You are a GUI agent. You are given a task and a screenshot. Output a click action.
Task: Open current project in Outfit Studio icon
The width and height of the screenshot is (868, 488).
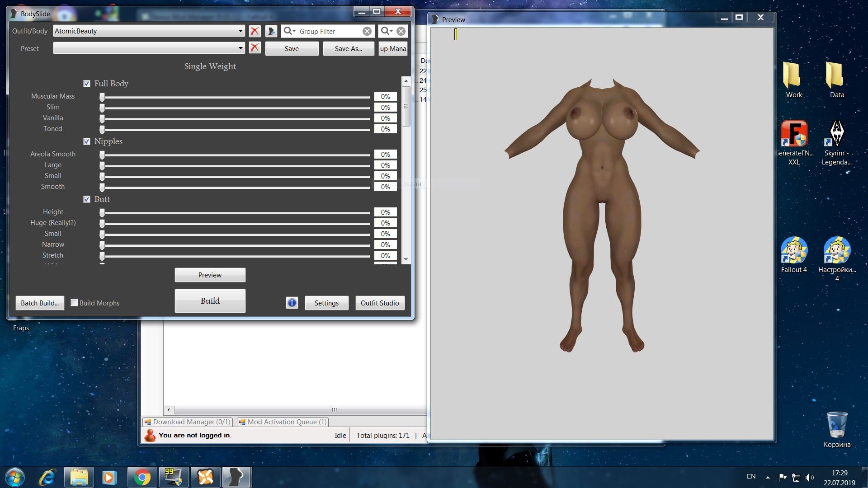[x=271, y=31]
